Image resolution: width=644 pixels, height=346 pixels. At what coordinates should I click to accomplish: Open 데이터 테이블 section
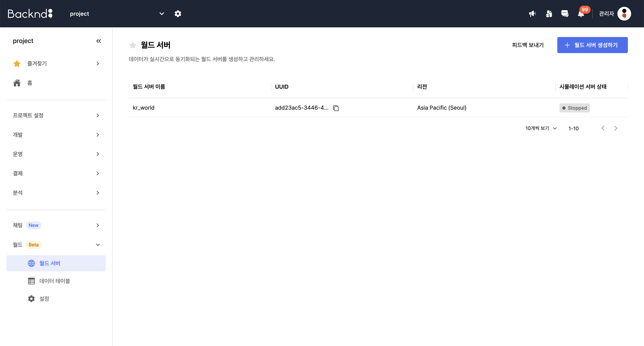point(55,281)
